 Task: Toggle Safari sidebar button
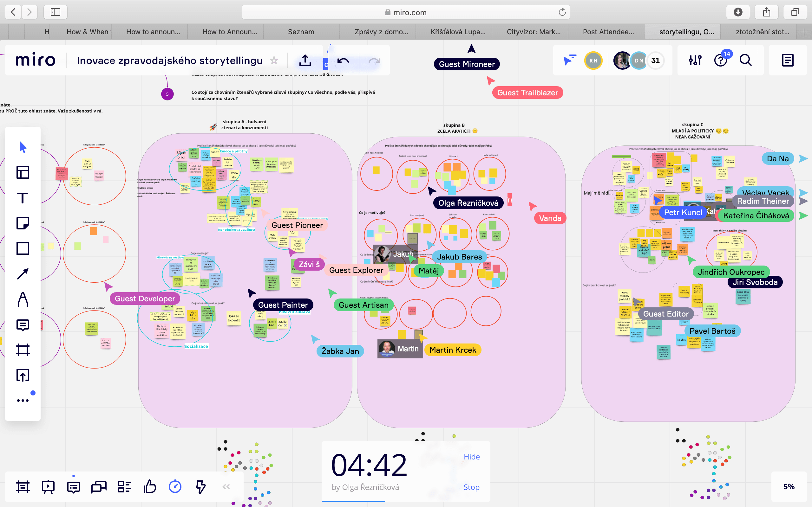56,12
